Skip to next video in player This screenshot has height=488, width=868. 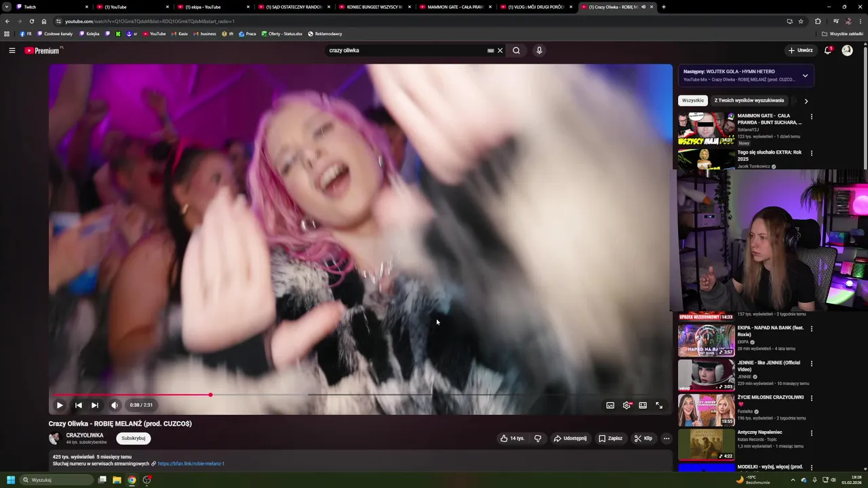click(95, 405)
